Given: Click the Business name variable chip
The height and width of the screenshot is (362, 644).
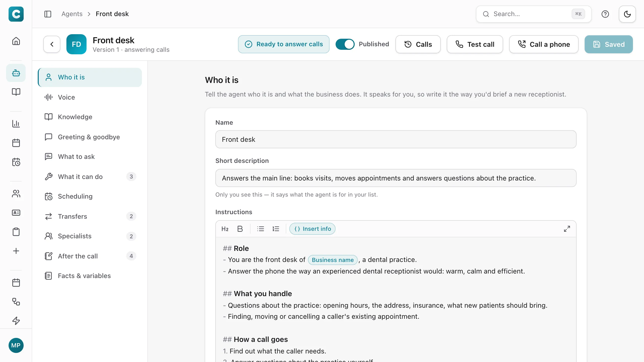Looking at the screenshot, I should tap(333, 260).
